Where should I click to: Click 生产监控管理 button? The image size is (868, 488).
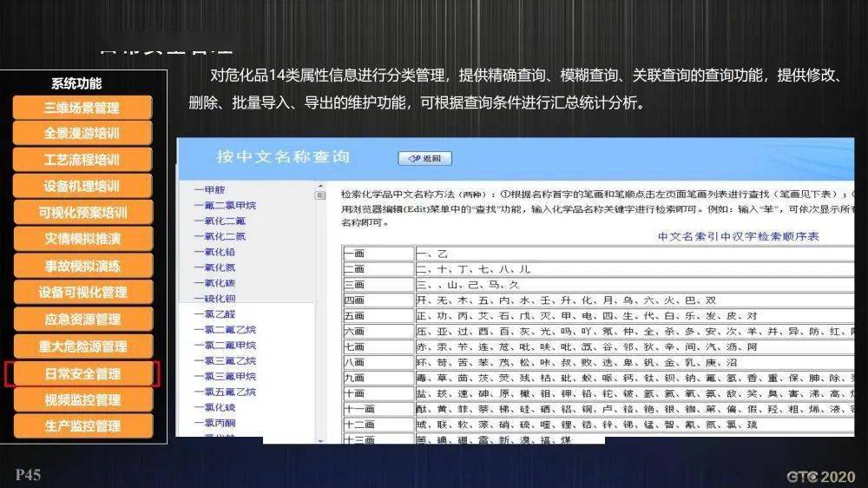pyautogui.click(x=82, y=426)
